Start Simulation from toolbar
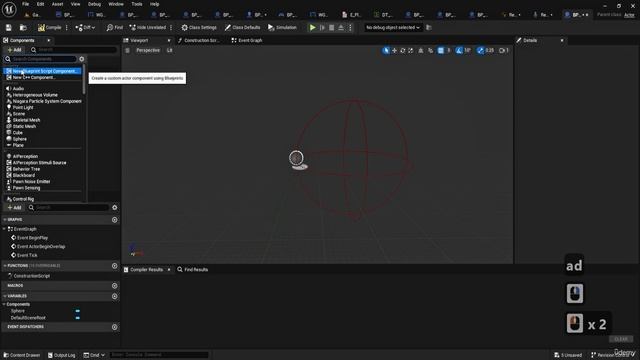 click(x=282, y=27)
